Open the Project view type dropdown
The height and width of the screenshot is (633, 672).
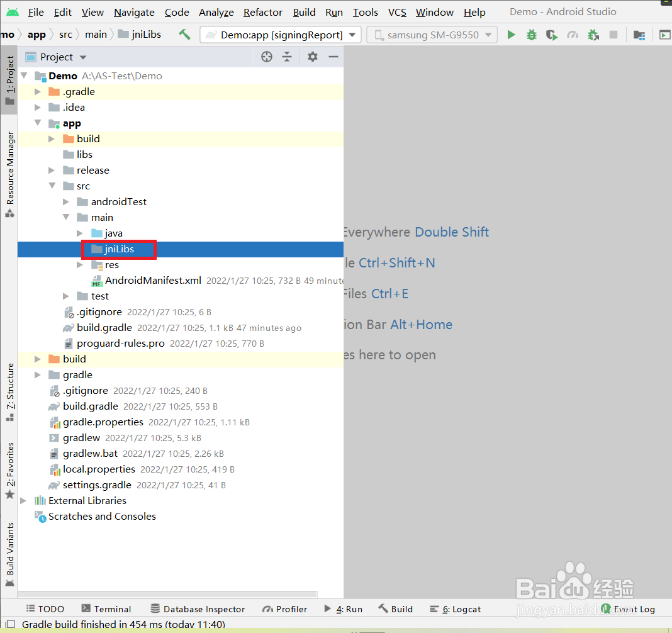56,57
